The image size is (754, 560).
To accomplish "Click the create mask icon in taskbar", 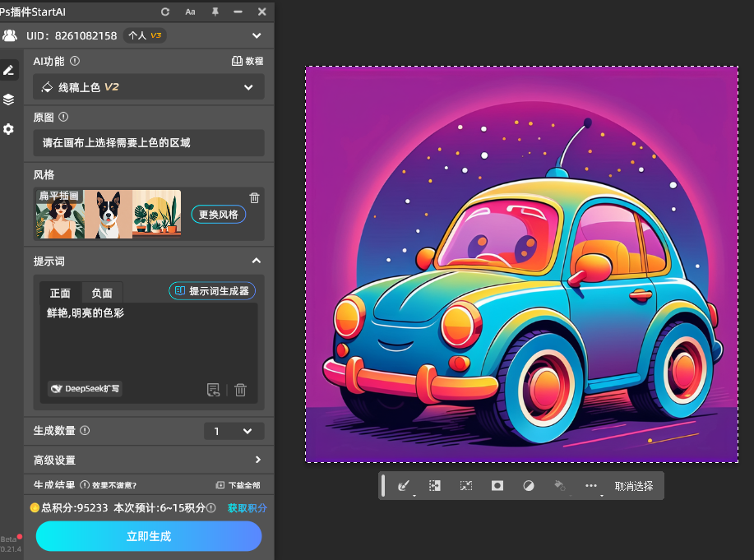I will 497,486.
